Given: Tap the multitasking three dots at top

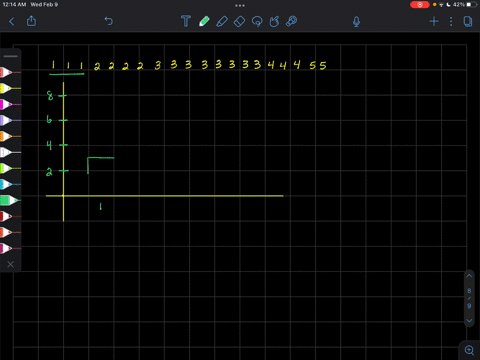Looking at the screenshot, I should 240,5.
